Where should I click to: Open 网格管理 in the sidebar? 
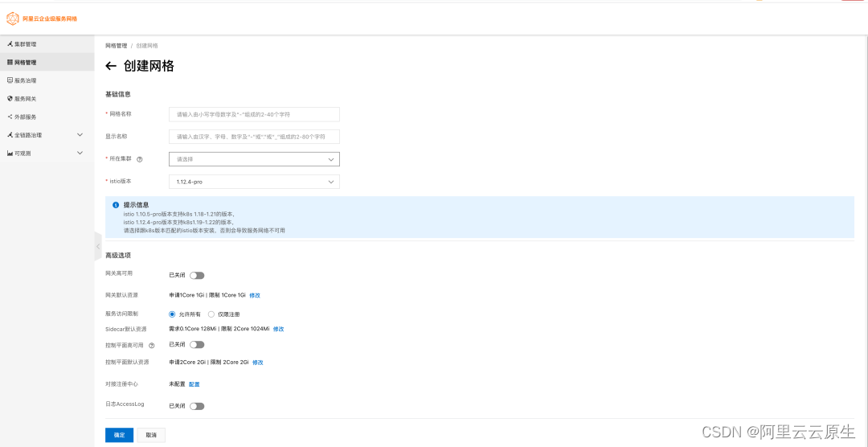pos(47,62)
